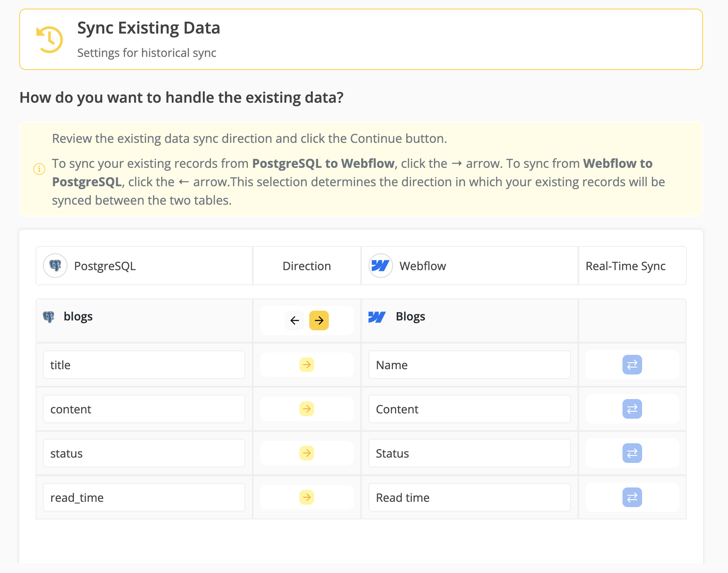728x573 pixels.
Task: Click the Real-Time Sync column header
Action: (x=626, y=266)
